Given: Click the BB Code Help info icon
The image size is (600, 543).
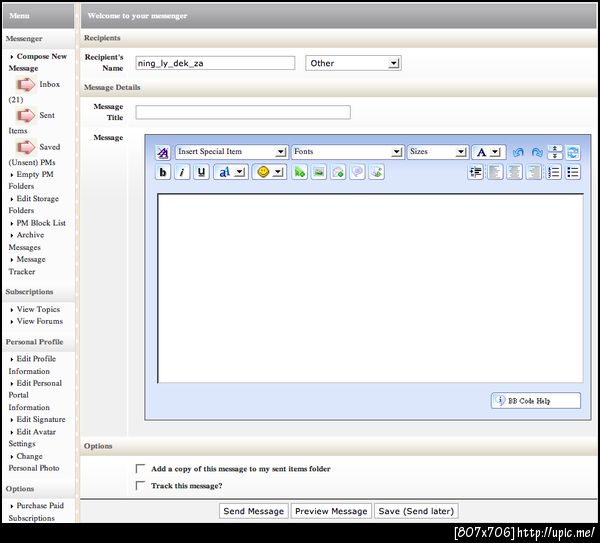Looking at the screenshot, I should (x=500, y=400).
